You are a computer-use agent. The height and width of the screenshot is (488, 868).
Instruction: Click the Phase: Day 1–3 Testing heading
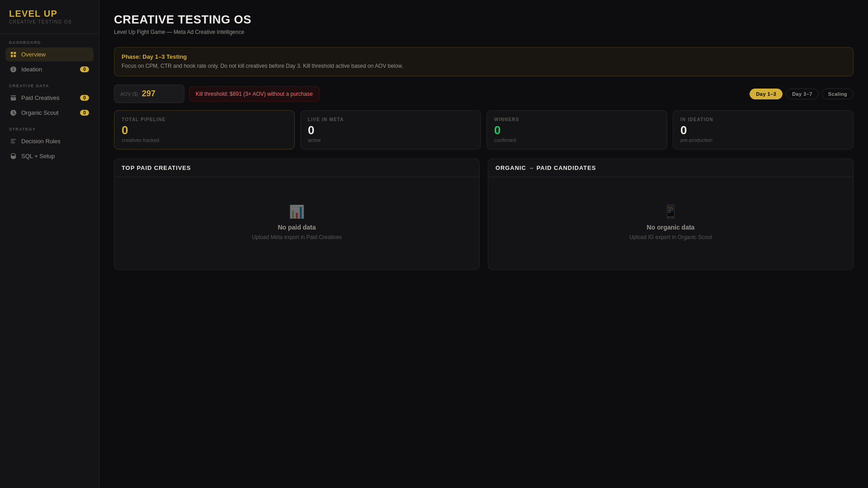pyautogui.click(x=154, y=57)
